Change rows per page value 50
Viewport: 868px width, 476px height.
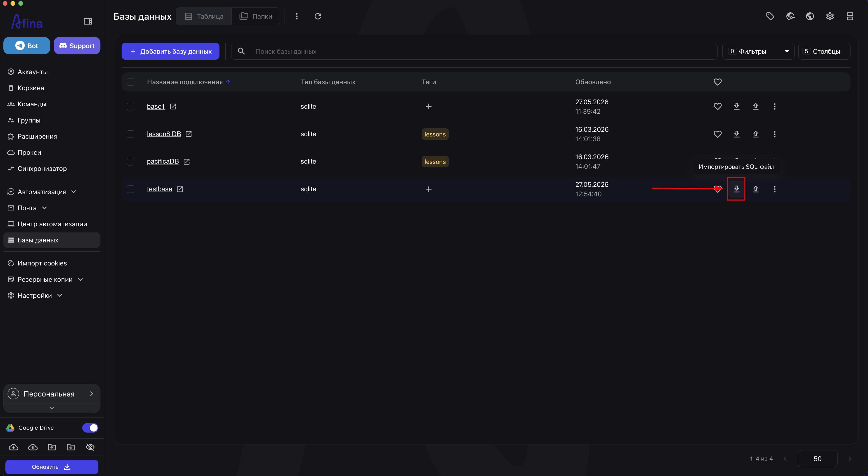tap(817, 459)
